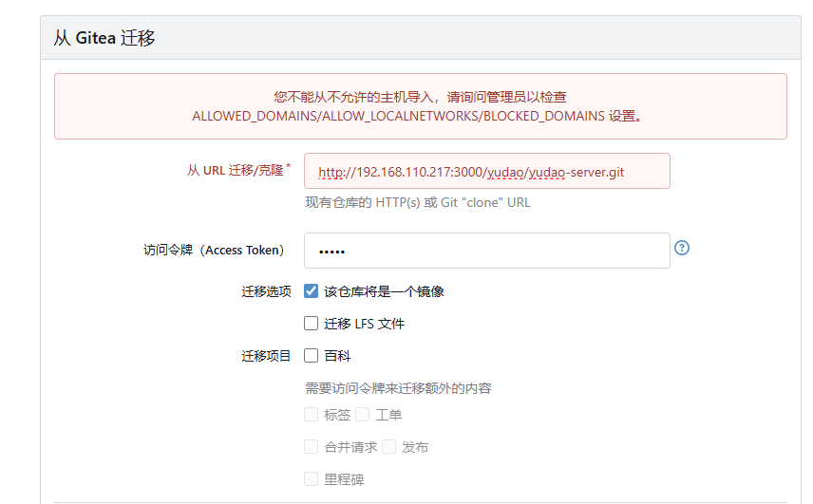Uncheck the 该仓库将是一个镜像 checkbox

312,291
